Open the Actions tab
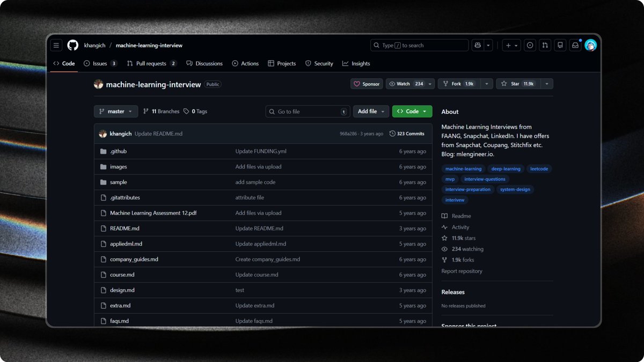Viewport: 644px width, 362px height. pos(245,63)
